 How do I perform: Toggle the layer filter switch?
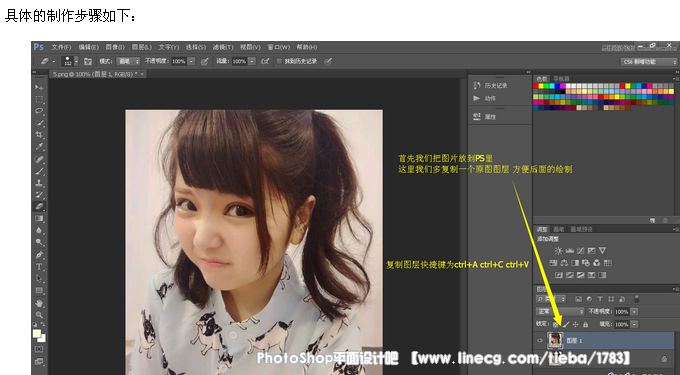click(x=637, y=299)
